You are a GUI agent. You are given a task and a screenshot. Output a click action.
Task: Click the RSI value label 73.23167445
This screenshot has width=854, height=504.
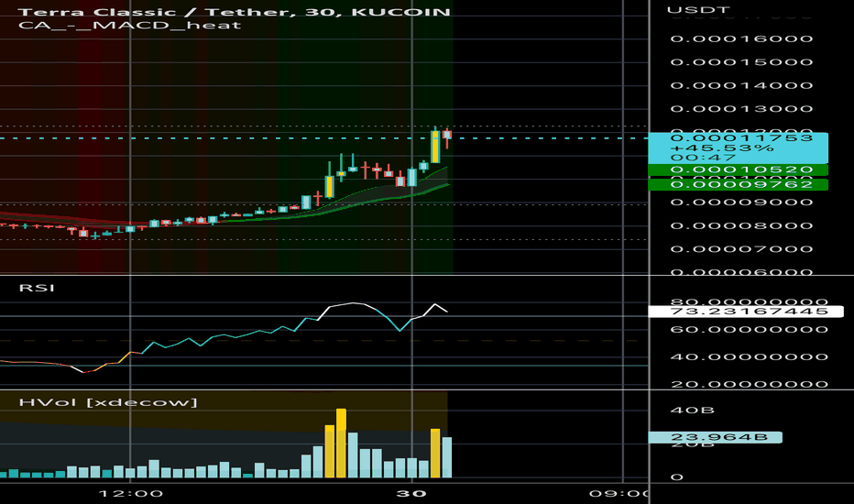pyautogui.click(x=746, y=312)
